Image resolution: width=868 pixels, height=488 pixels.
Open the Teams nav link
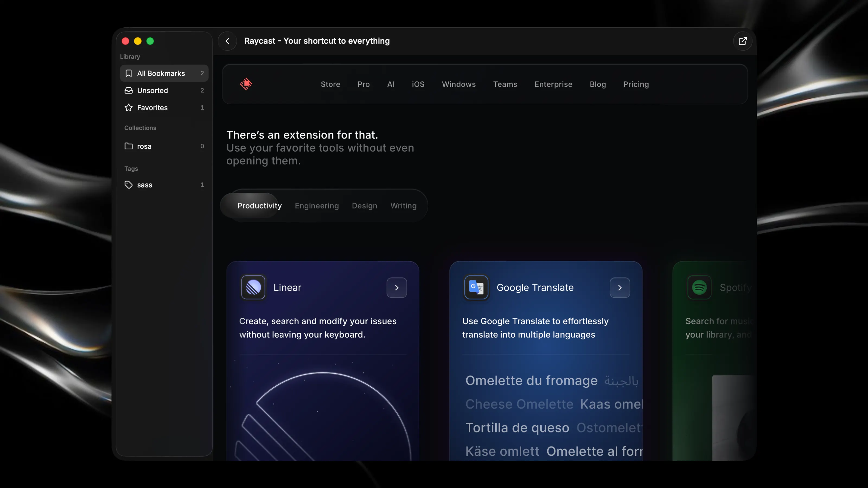click(505, 84)
